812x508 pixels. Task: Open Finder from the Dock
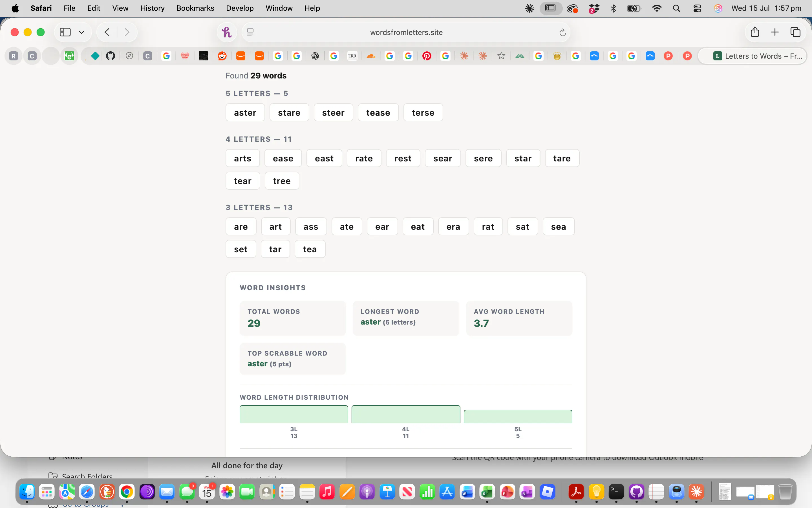(x=27, y=492)
